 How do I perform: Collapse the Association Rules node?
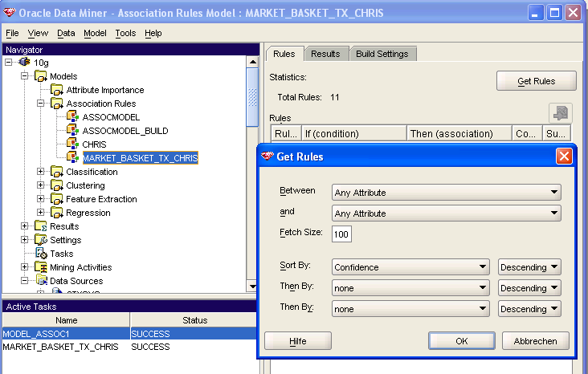(40, 104)
